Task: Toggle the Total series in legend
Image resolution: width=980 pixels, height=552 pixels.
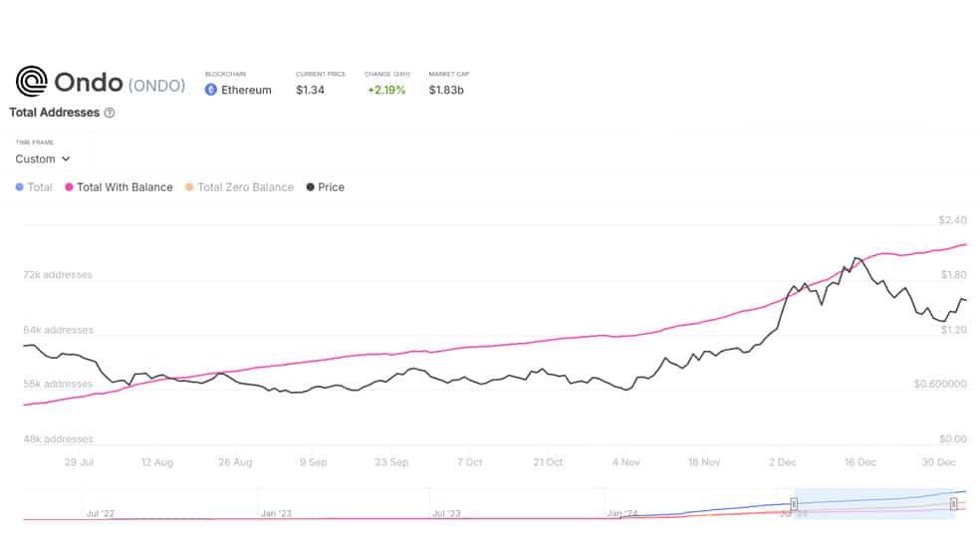Action: [34, 187]
